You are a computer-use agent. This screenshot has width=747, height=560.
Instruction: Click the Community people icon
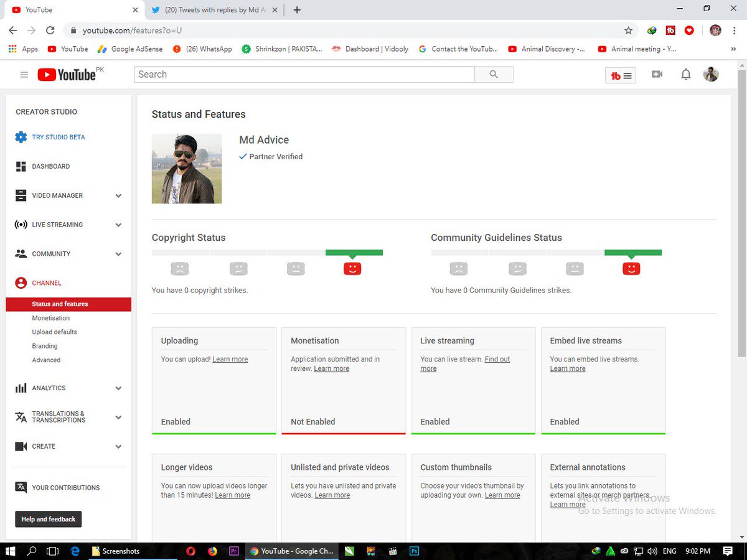(x=21, y=254)
